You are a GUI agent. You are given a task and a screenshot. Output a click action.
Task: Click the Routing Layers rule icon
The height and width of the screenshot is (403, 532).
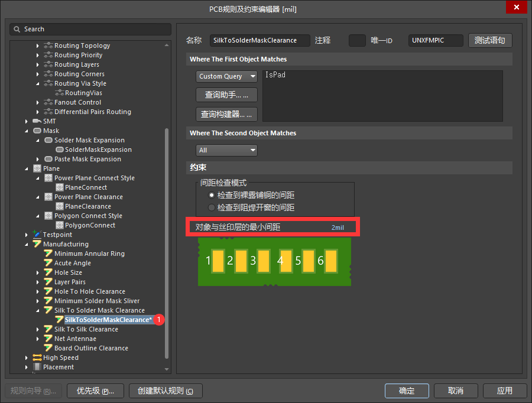(48, 64)
